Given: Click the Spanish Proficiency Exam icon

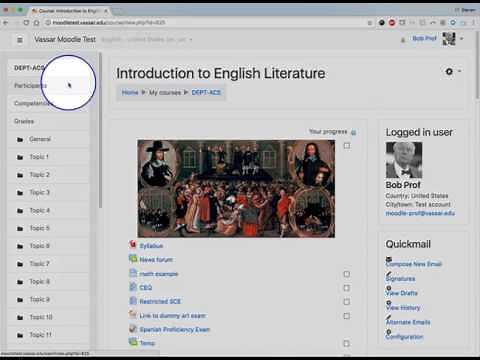Looking at the screenshot, I should [133, 329].
